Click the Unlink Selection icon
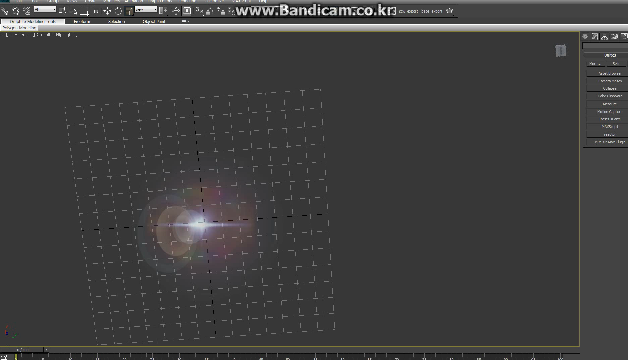628x360 pixels. point(16,11)
